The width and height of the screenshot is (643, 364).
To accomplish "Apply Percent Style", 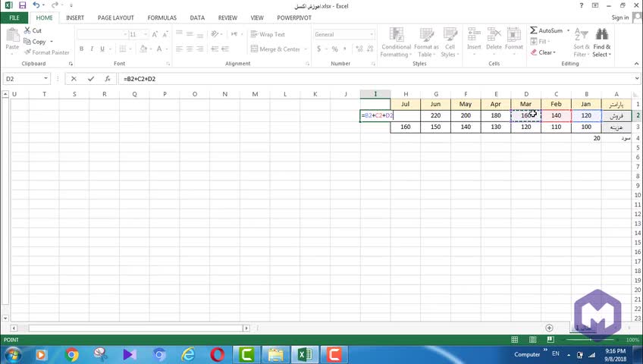I will click(334, 49).
